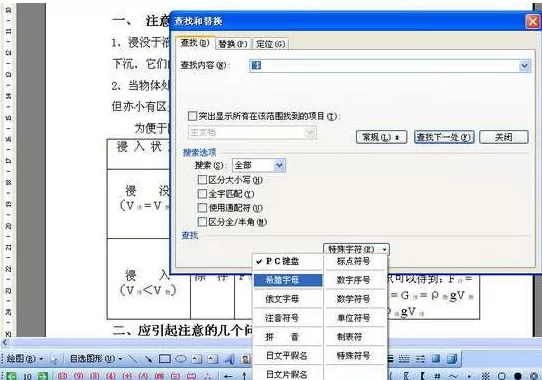Insert a vertical text box
This screenshot has height=380, width=542.
212,359
